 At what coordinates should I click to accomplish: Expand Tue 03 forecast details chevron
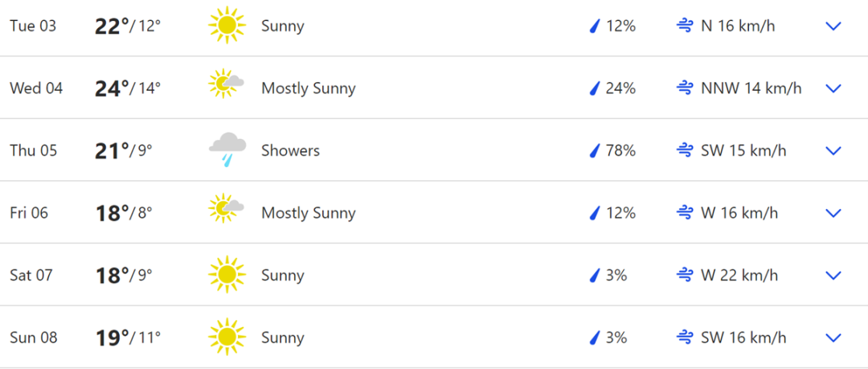[833, 26]
